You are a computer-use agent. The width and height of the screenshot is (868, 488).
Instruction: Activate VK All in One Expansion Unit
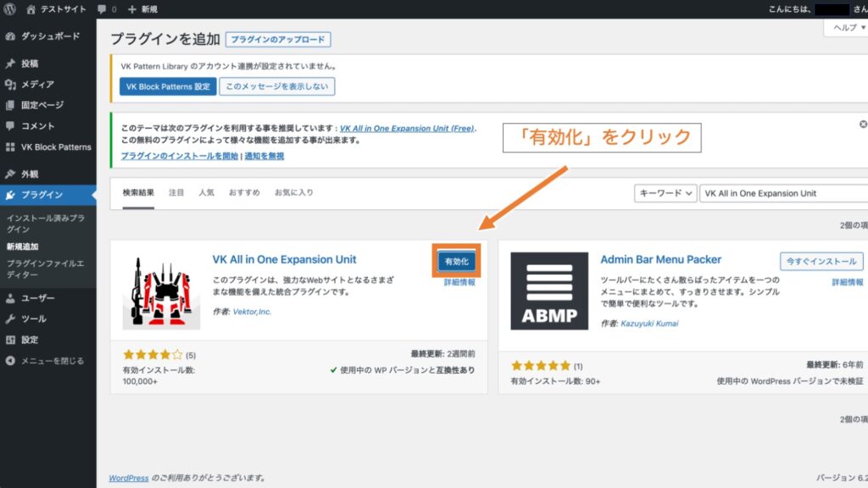tap(455, 261)
